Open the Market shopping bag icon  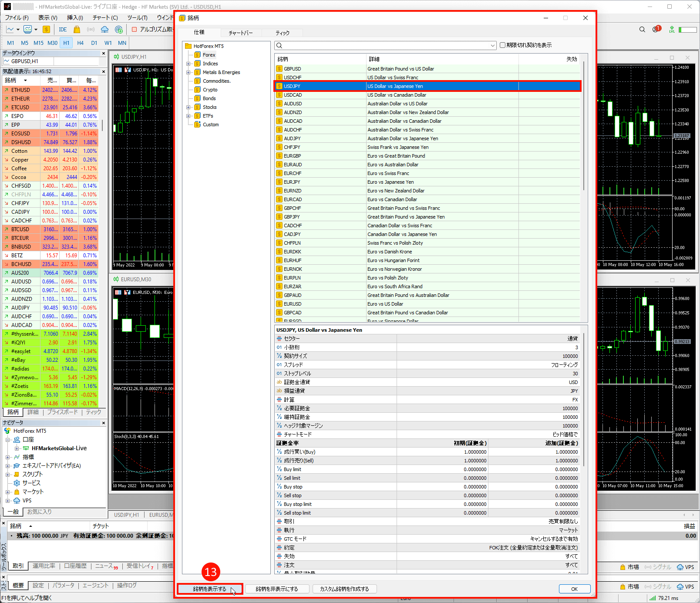77,30
